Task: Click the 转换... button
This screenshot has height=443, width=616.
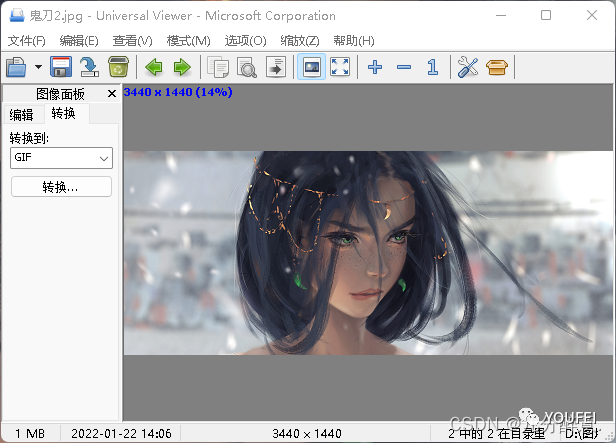Action: click(61, 187)
